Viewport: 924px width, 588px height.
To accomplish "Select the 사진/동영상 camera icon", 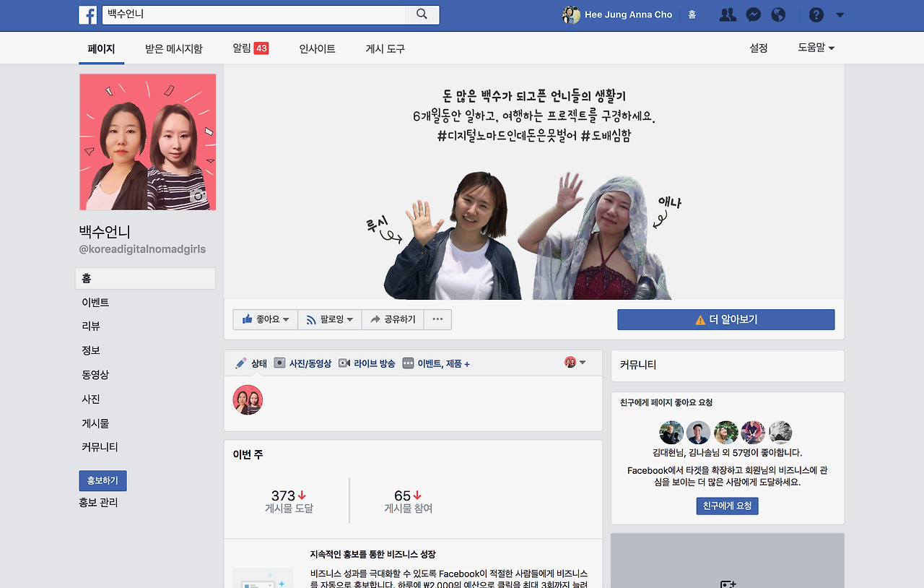I will click(279, 363).
